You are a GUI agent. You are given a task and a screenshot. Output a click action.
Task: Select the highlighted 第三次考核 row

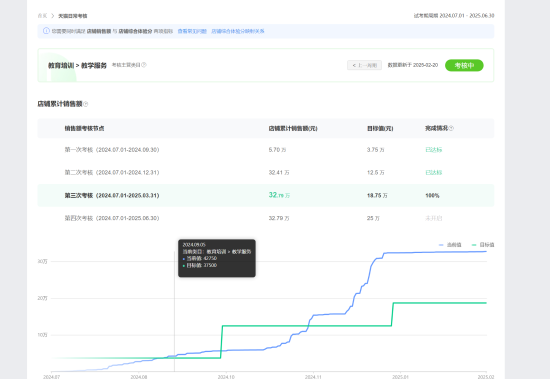click(x=266, y=195)
